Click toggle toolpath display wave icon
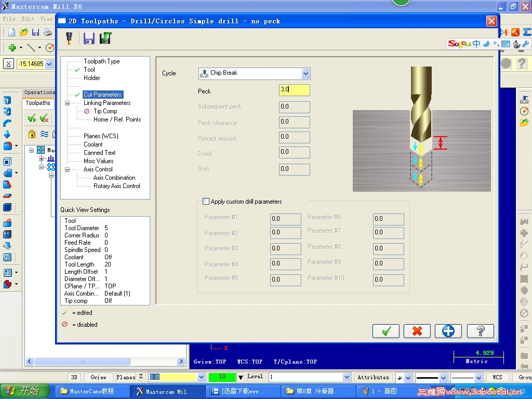 click(x=44, y=134)
